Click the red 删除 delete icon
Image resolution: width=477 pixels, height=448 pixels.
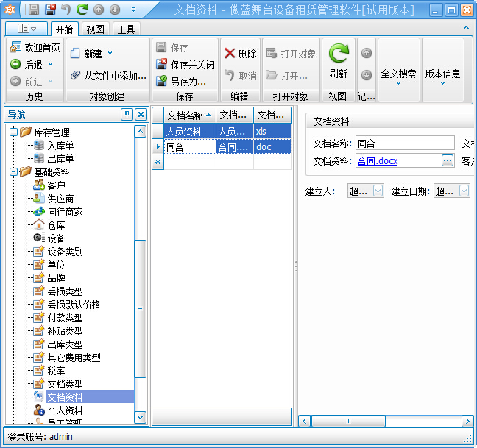pos(230,54)
